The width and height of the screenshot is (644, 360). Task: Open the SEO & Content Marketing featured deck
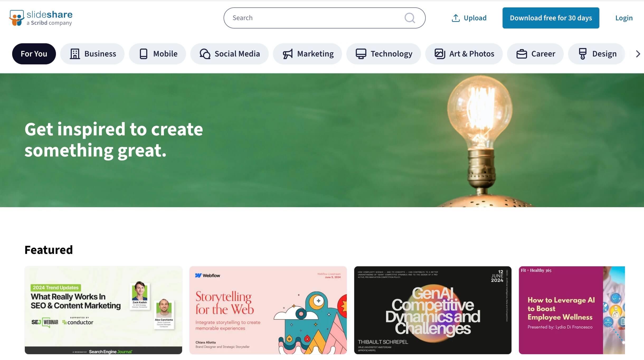103,310
